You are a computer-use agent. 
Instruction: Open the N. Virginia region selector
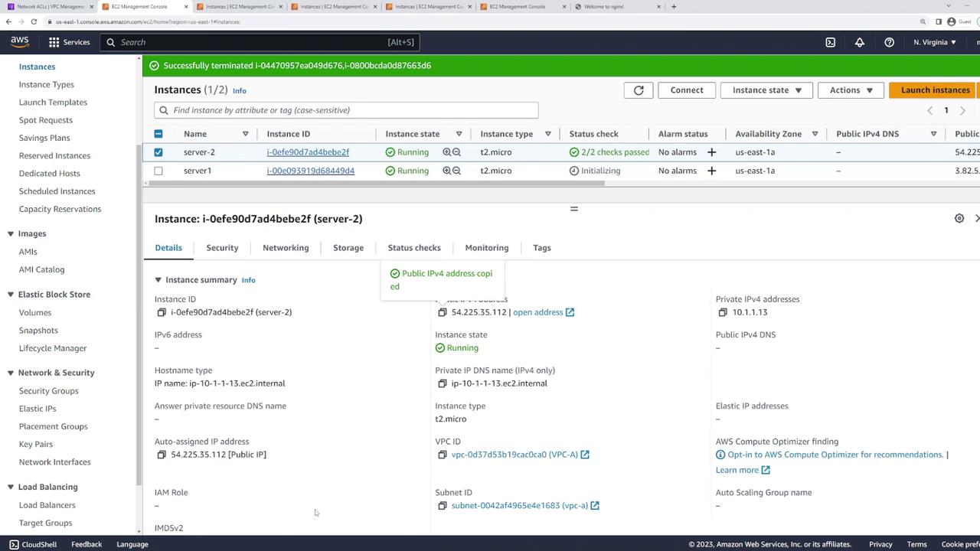tap(935, 42)
